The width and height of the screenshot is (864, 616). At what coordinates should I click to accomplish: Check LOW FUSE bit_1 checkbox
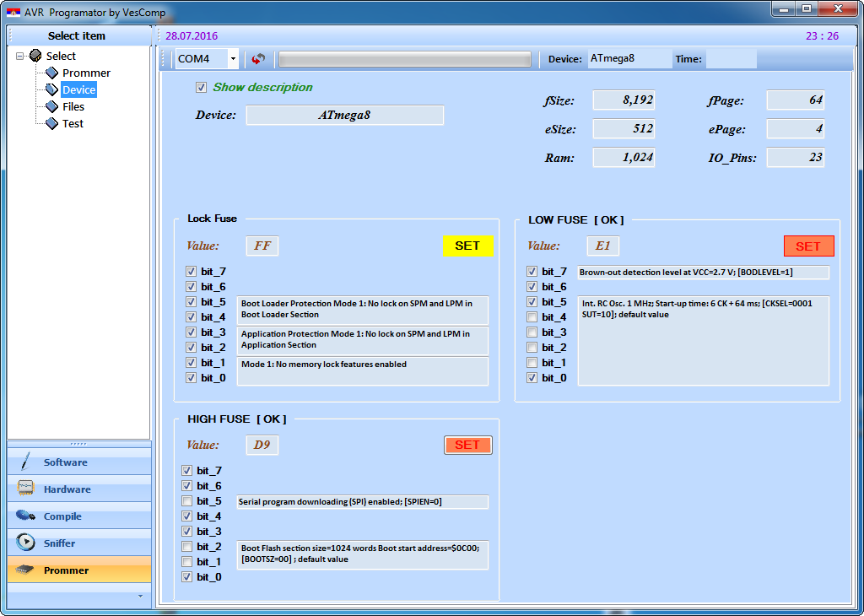click(x=532, y=363)
